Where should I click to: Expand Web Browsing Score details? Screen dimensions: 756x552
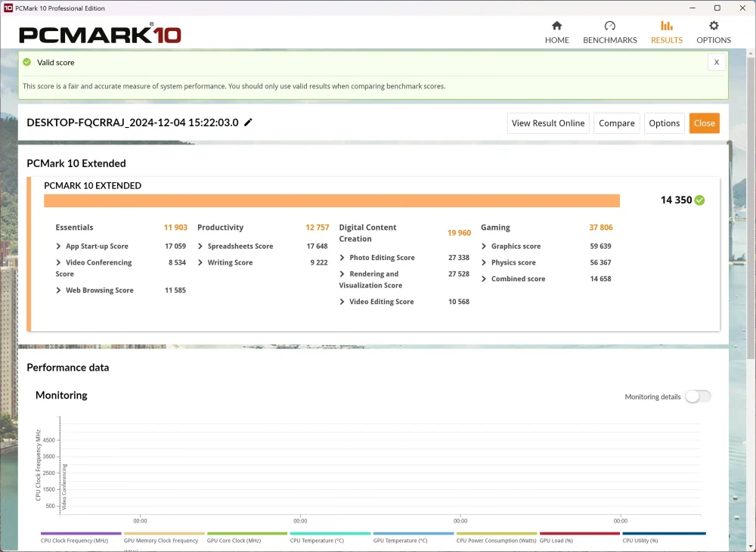pyautogui.click(x=58, y=290)
